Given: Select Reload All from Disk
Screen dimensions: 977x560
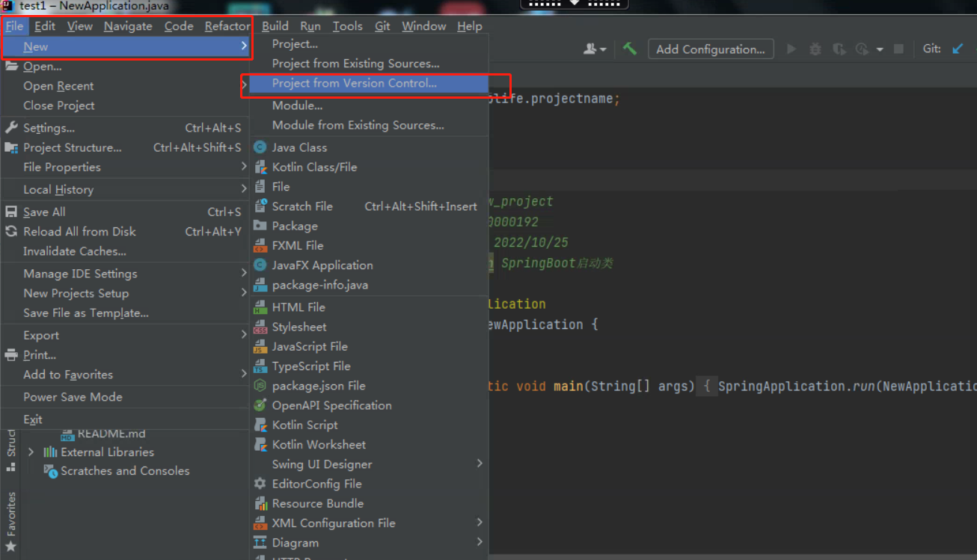Looking at the screenshot, I should [x=124, y=232].
